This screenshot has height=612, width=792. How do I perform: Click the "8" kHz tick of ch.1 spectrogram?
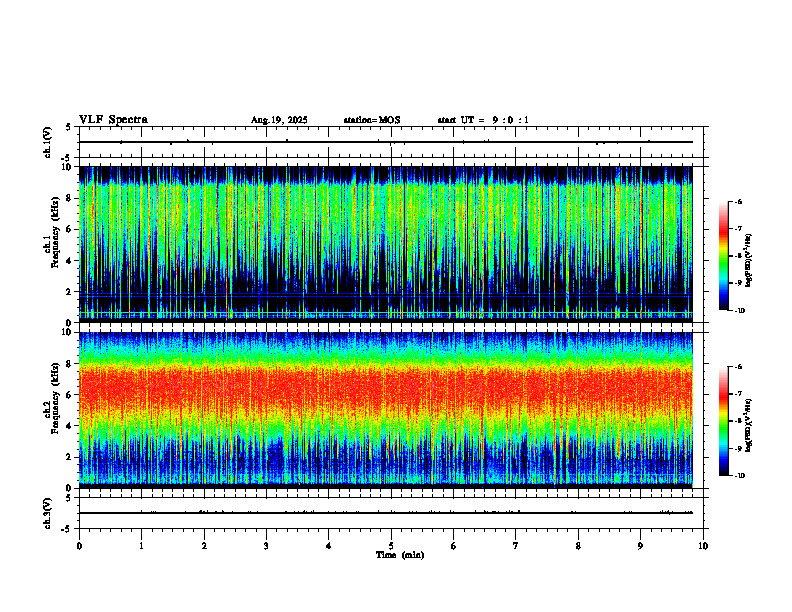(x=70, y=198)
